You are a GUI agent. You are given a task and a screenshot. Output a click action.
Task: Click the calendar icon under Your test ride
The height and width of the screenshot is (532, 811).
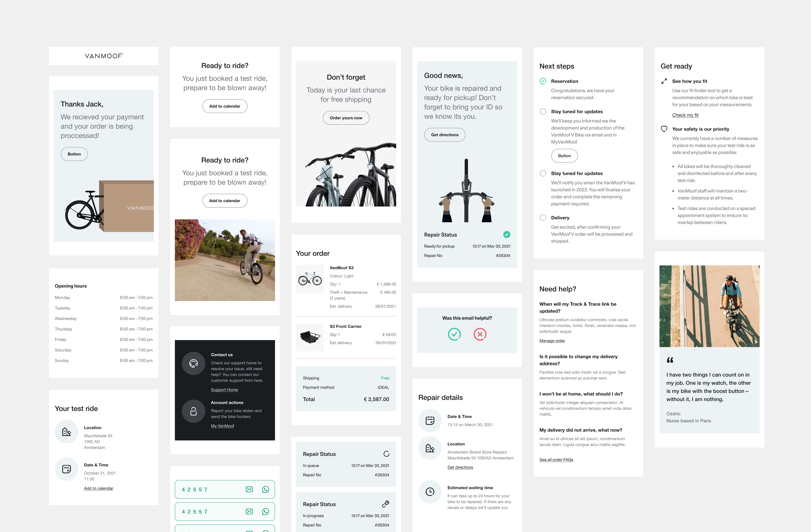click(x=66, y=469)
